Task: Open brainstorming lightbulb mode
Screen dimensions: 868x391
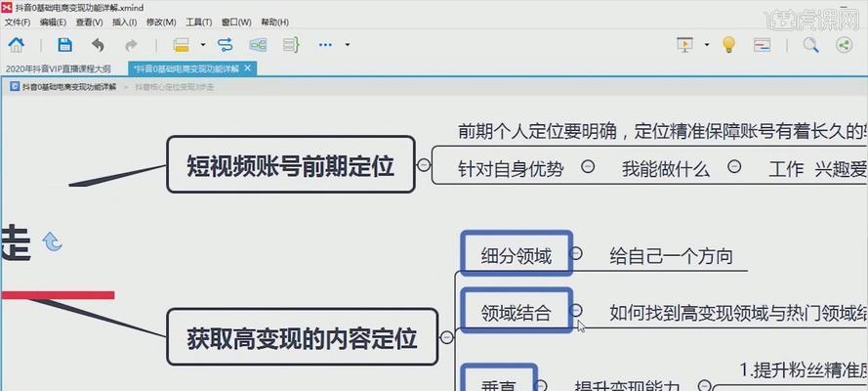Action: pyautogui.click(x=729, y=44)
